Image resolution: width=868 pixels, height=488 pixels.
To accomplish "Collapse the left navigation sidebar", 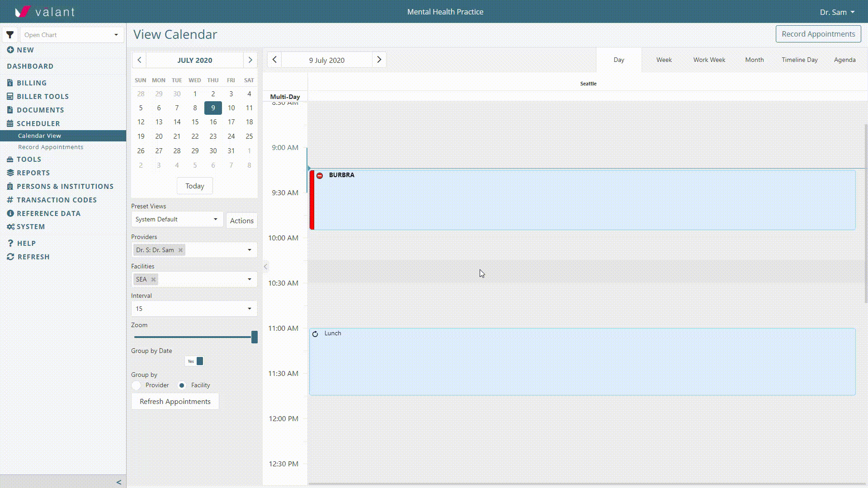I will (118, 482).
